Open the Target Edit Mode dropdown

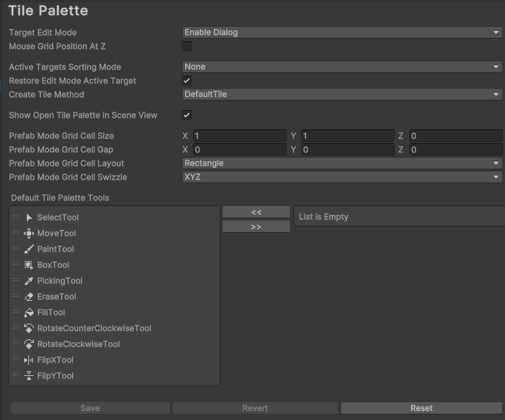342,32
